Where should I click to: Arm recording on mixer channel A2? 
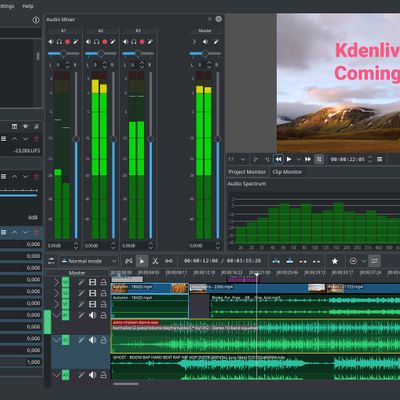pyautogui.click(x=105, y=42)
